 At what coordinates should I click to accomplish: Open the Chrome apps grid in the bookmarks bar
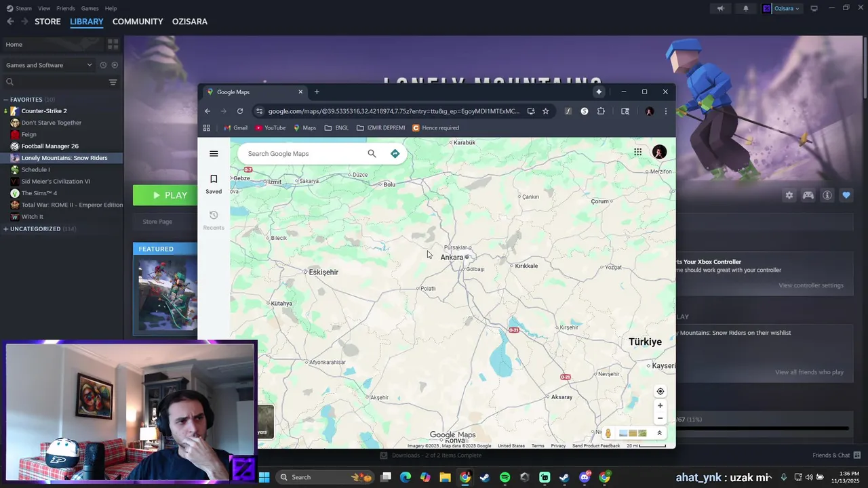[207, 127]
